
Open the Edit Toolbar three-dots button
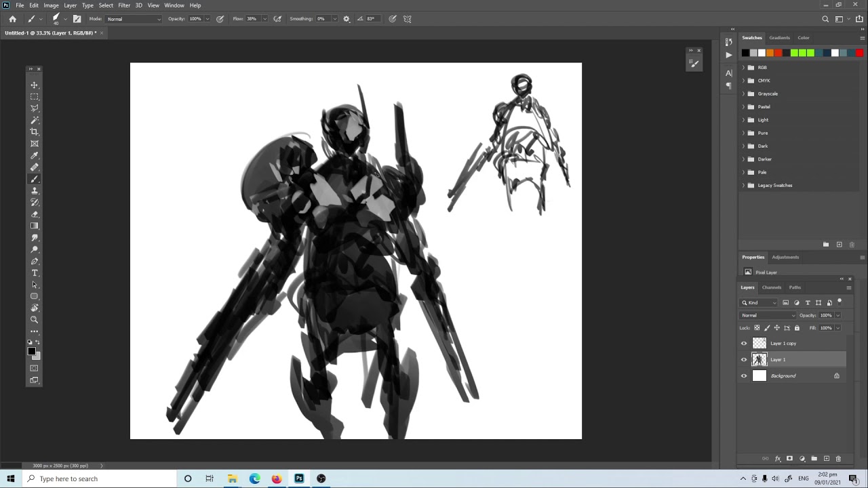click(x=35, y=331)
